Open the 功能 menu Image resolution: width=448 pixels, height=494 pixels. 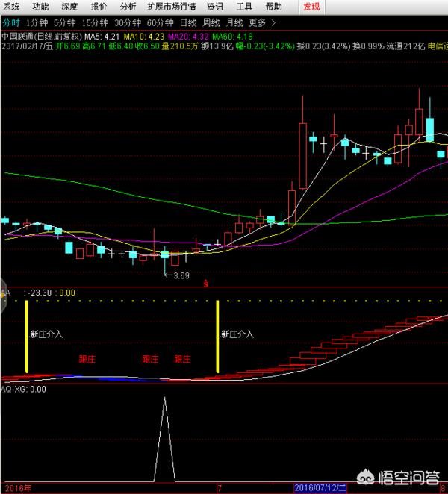point(40,7)
